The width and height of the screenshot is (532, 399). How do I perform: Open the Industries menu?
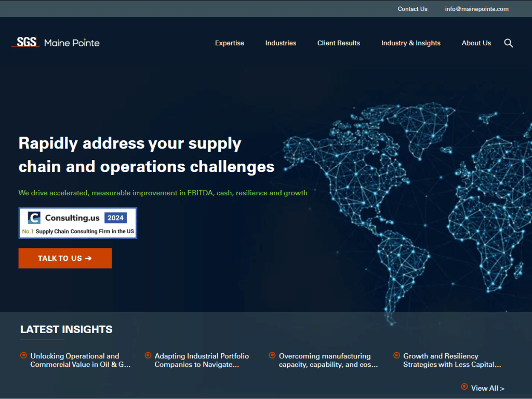point(281,43)
